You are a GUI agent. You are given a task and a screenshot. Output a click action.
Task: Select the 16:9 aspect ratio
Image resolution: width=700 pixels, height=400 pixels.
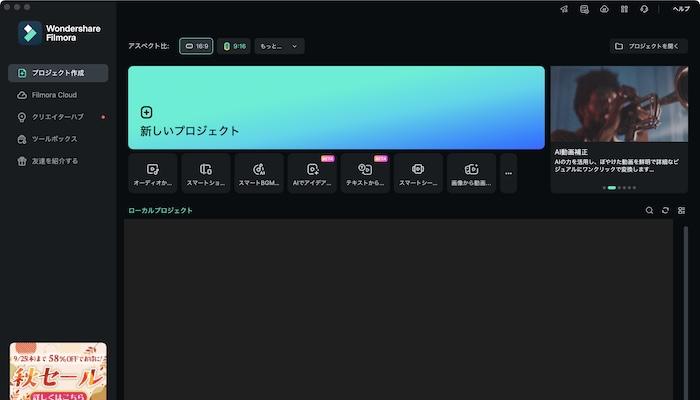point(196,46)
